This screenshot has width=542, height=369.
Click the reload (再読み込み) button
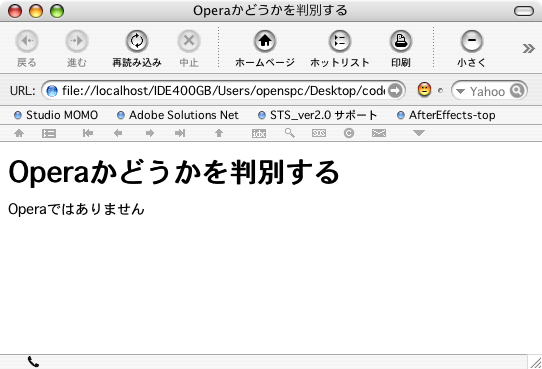(x=137, y=41)
